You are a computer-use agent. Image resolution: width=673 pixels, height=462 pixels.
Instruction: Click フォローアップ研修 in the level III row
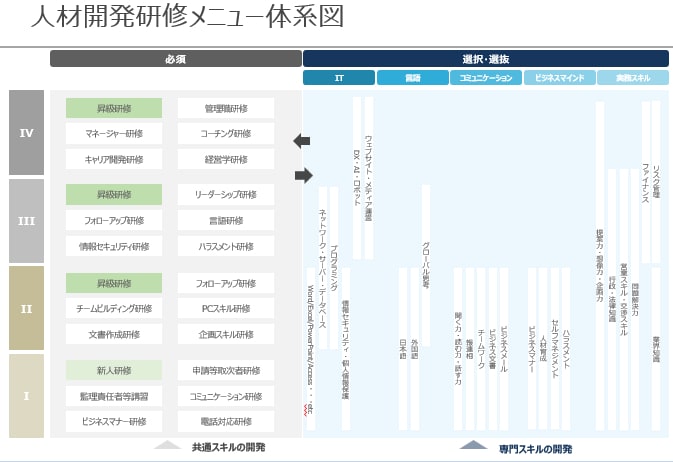(114, 220)
